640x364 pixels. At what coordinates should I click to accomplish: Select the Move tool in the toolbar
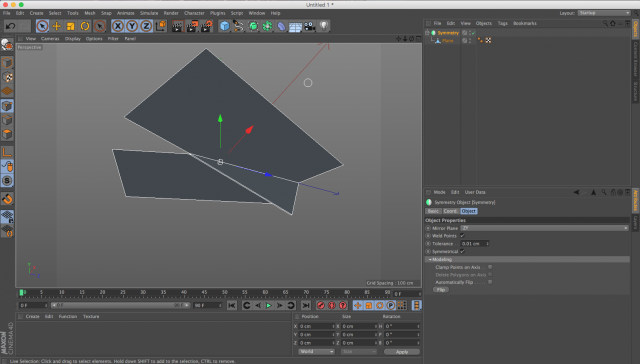[56, 26]
